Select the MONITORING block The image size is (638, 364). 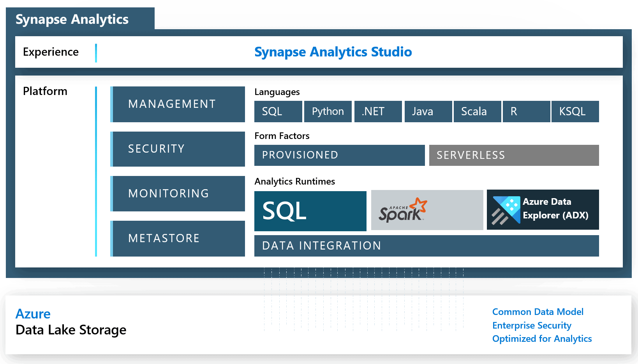coord(178,193)
